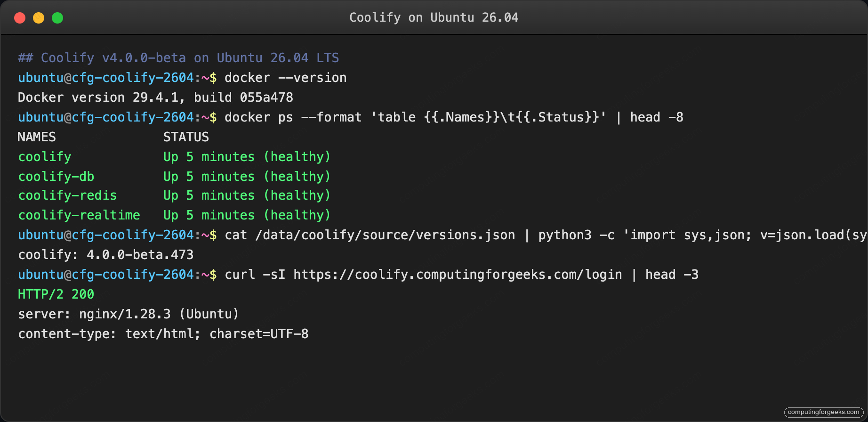Select the 'coolify' container name in the first table row
The height and width of the screenshot is (422, 868).
pyautogui.click(x=45, y=157)
